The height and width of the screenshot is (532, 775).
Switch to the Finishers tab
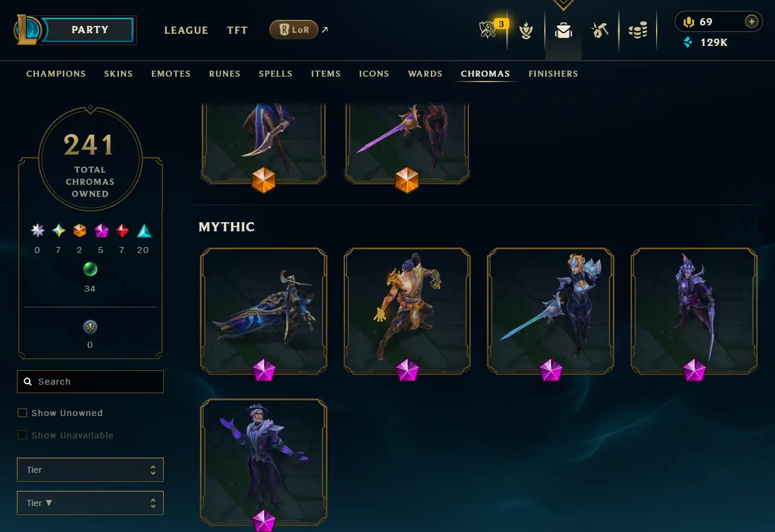[553, 74]
